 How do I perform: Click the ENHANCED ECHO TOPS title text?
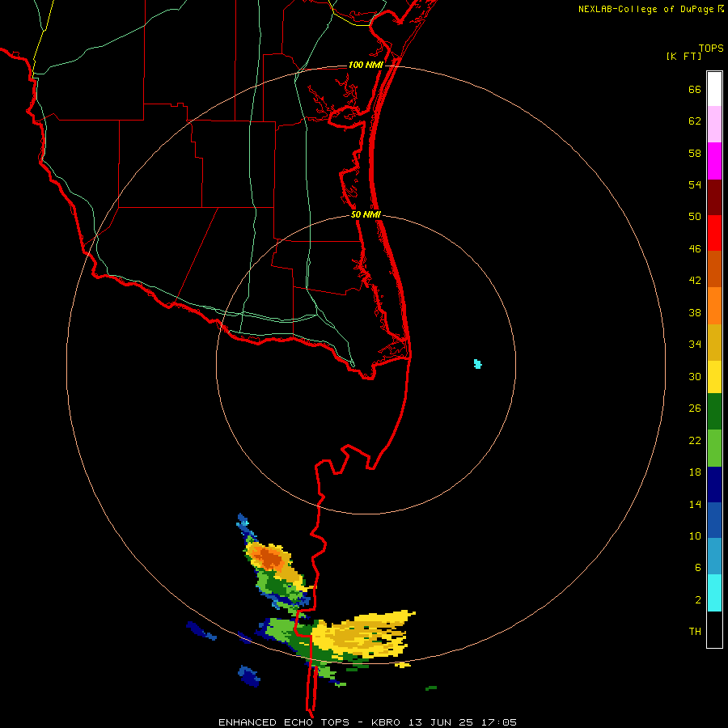click(284, 722)
